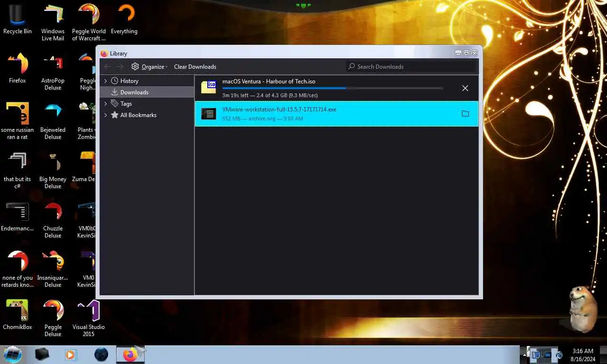Click the VMware exe file icon
This screenshot has height=364, width=607.
coord(209,114)
